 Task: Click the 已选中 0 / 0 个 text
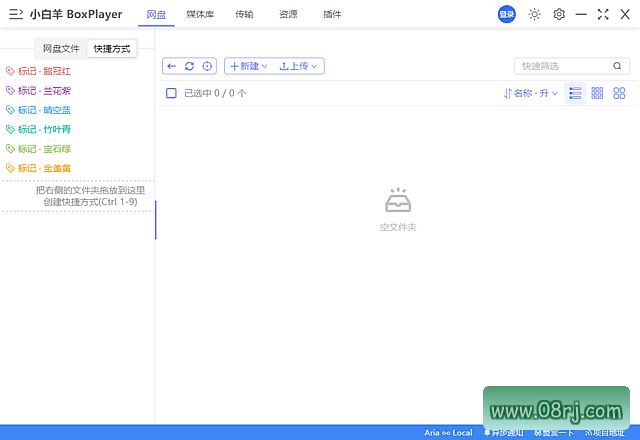click(215, 93)
